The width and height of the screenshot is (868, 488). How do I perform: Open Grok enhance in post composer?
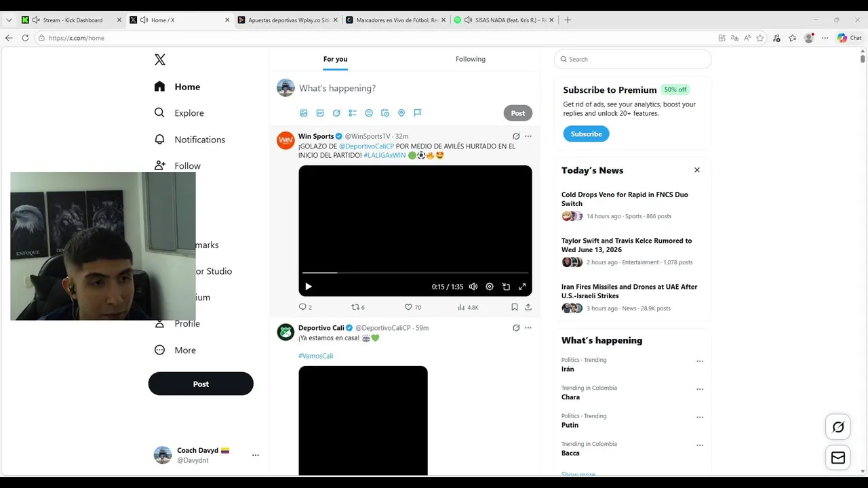[336, 113]
